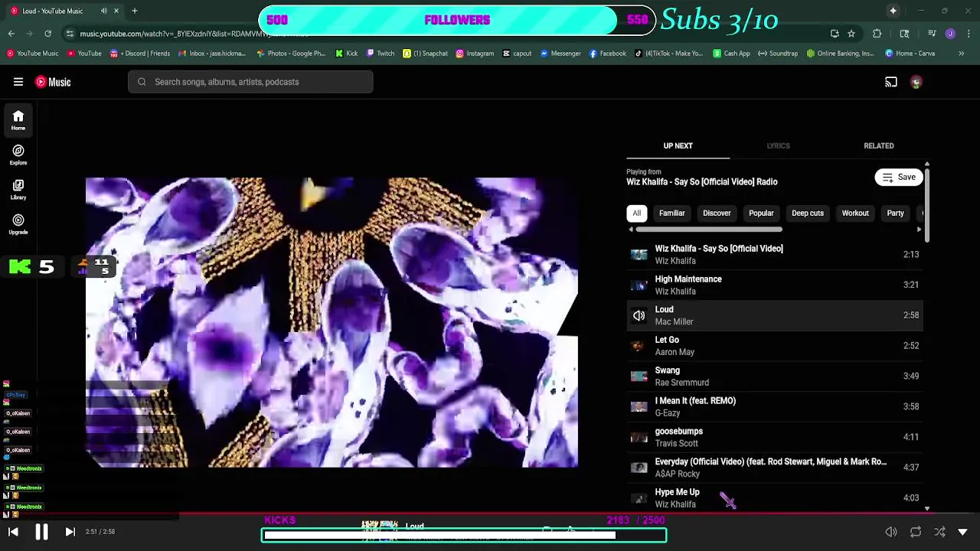Image resolution: width=980 pixels, height=551 pixels.
Task: Click the playing Loud queue row
Action: (x=775, y=315)
